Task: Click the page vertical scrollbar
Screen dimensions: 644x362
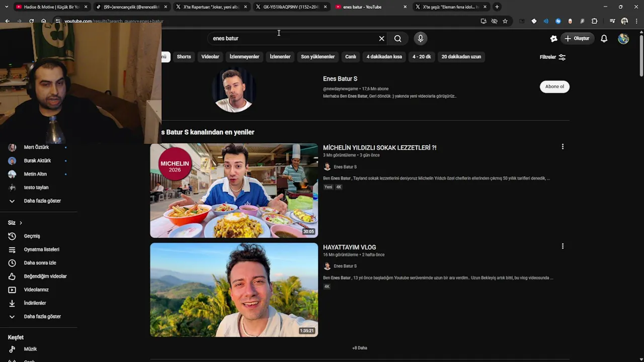Action: (641, 55)
